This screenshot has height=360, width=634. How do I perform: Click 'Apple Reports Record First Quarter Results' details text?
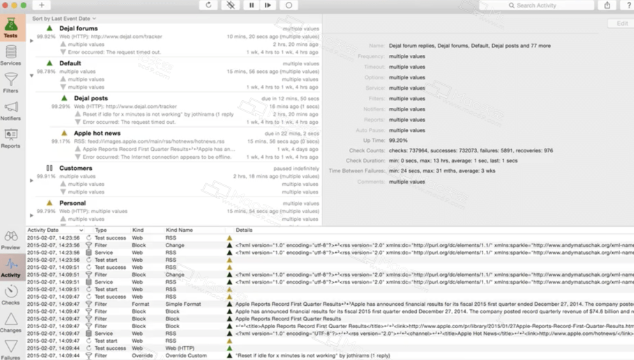click(288, 319)
